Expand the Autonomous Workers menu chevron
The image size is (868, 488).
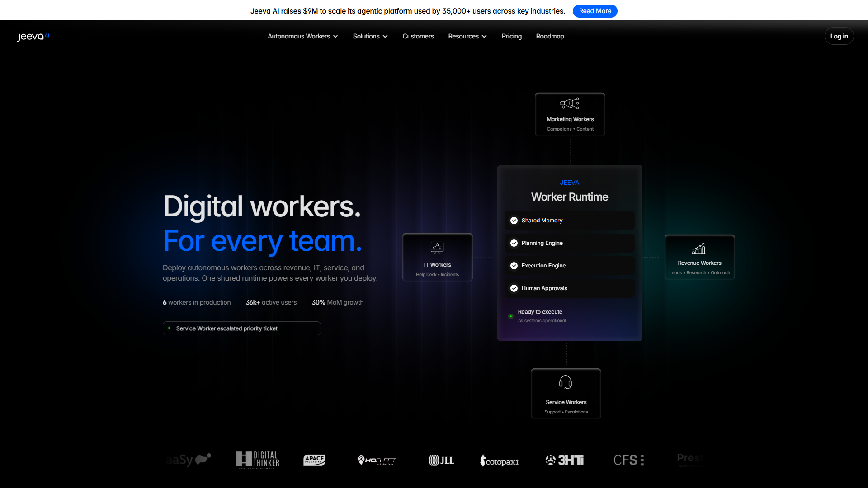[x=335, y=37]
